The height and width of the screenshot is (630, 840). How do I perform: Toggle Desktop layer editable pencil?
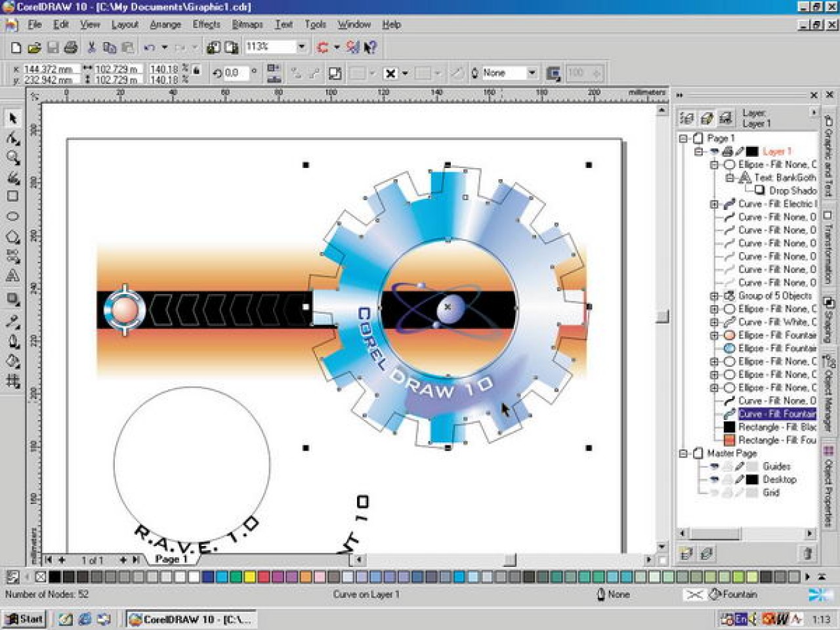tap(740, 480)
